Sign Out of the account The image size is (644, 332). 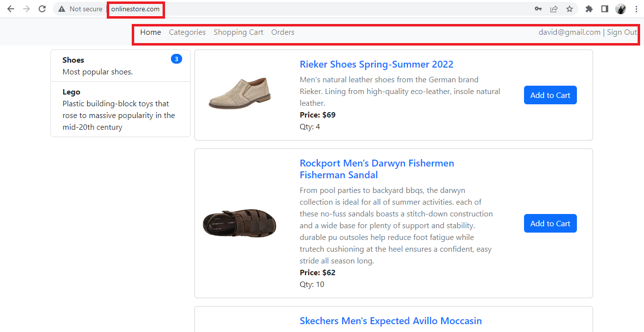click(x=622, y=32)
